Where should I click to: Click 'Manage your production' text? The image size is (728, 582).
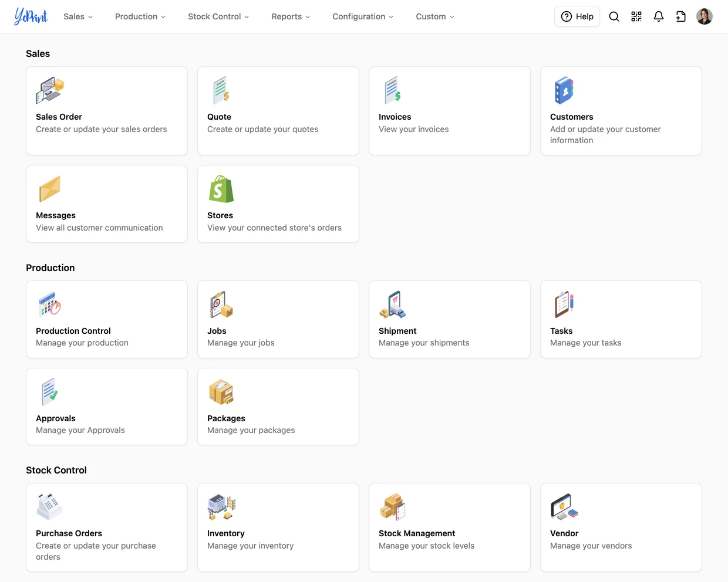82,343
